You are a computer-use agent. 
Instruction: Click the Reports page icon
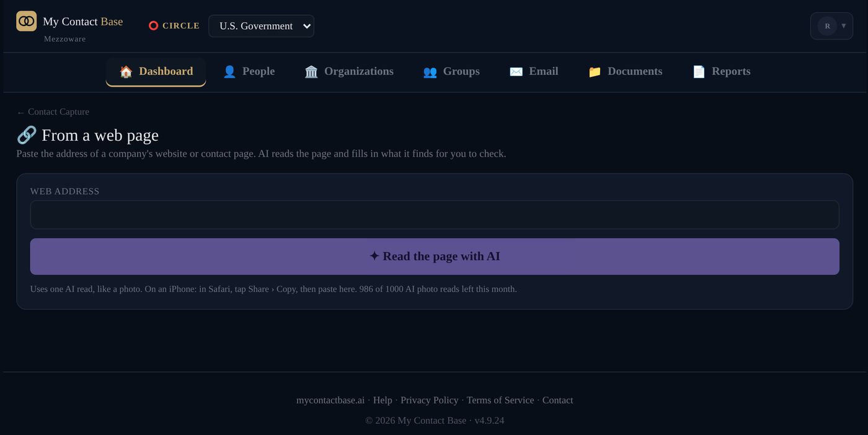[x=699, y=72]
